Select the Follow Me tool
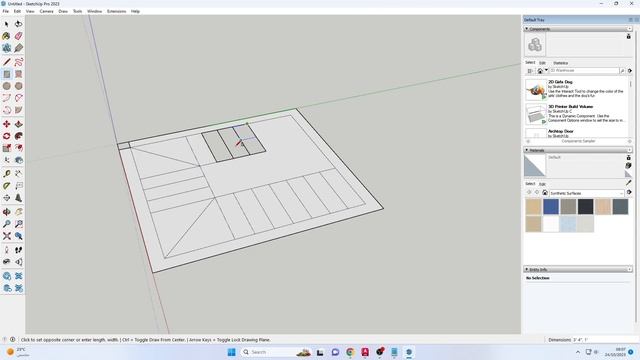 click(18, 136)
